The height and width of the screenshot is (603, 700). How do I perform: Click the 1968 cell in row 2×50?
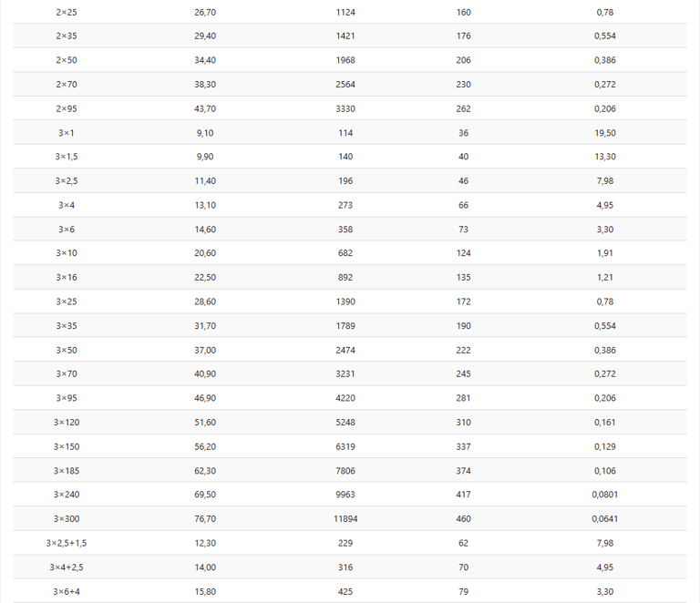point(345,60)
